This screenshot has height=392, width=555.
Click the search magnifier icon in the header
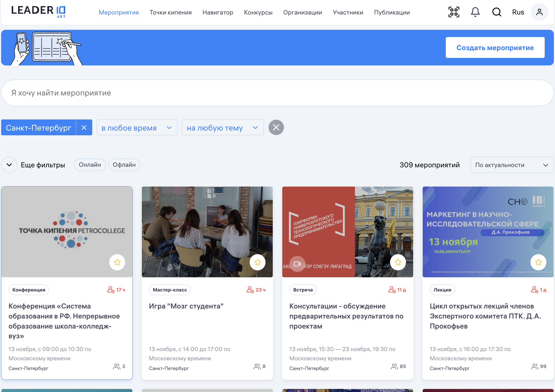click(x=496, y=12)
